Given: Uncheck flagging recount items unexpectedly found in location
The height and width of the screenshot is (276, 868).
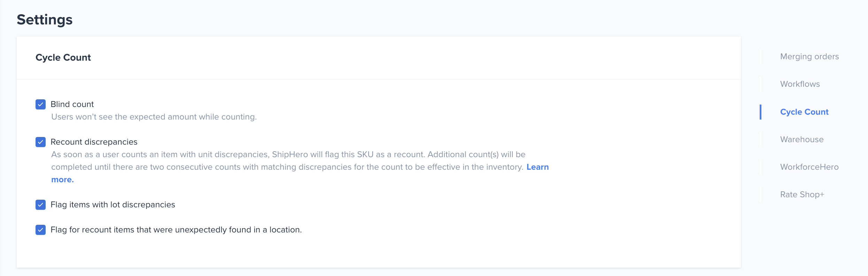Looking at the screenshot, I should point(40,230).
